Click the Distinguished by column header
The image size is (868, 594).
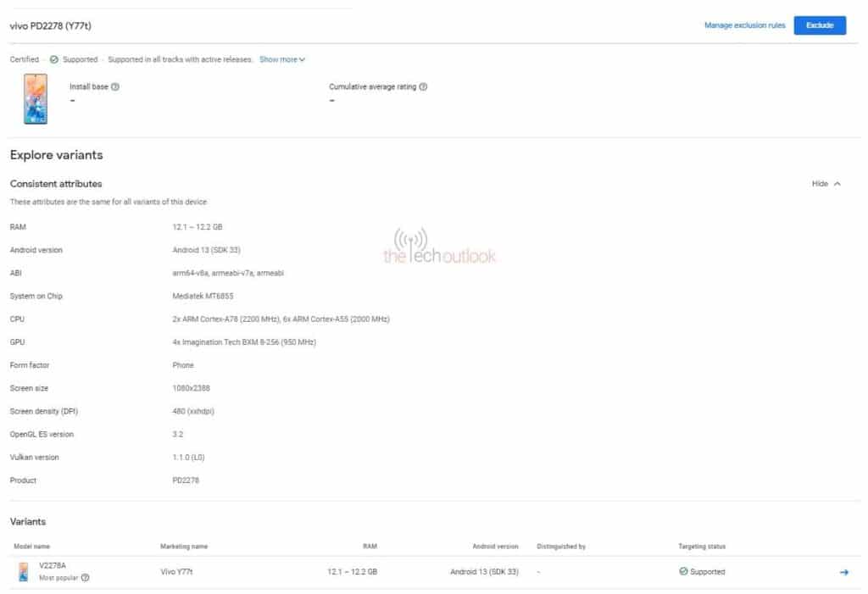tap(561, 547)
